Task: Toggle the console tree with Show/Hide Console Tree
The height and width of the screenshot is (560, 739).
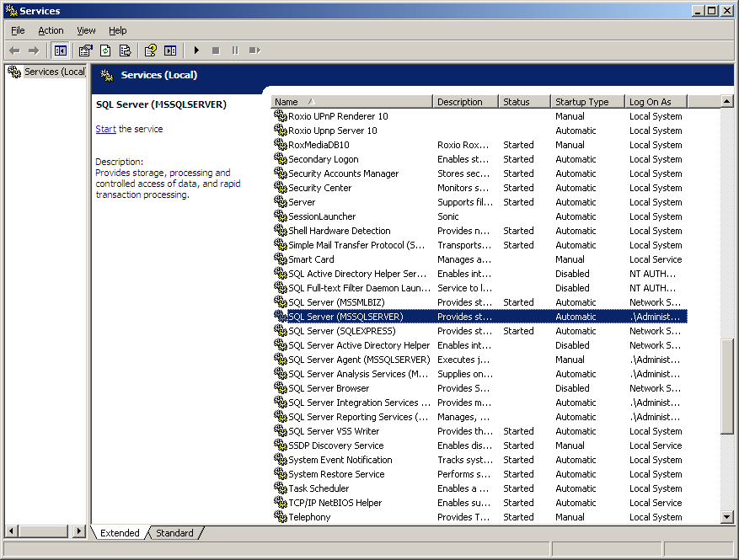Action: pos(61,51)
